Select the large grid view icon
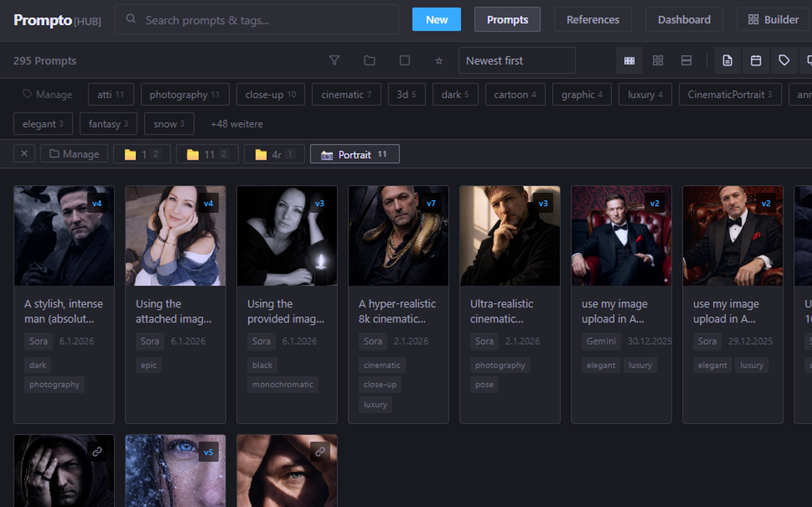Screen dimensions: 812x507 click(x=657, y=61)
